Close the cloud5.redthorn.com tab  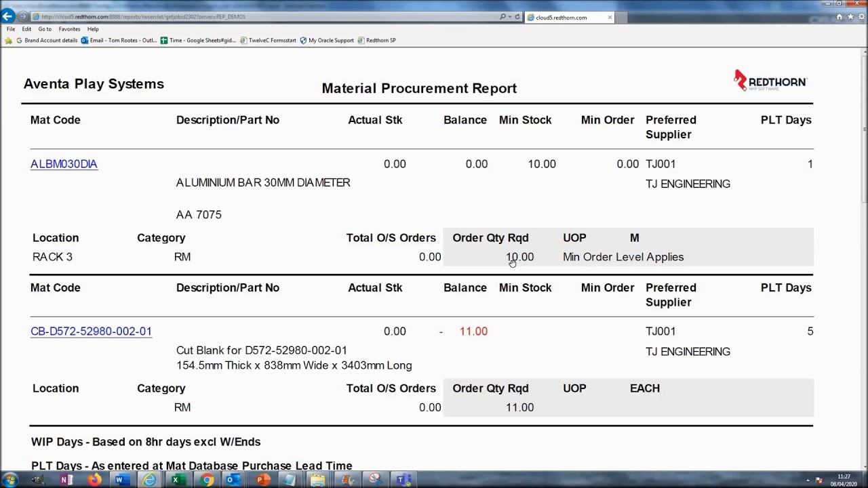pyautogui.click(x=610, y=17)
